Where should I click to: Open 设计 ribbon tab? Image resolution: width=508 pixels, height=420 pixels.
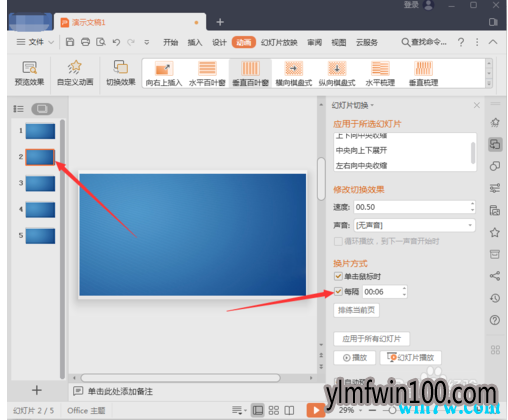219,42
